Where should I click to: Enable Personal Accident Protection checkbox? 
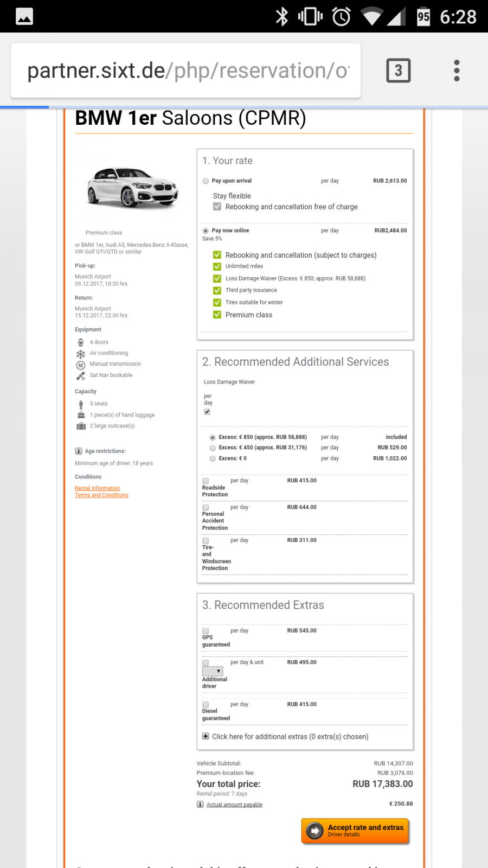(206, 507)
